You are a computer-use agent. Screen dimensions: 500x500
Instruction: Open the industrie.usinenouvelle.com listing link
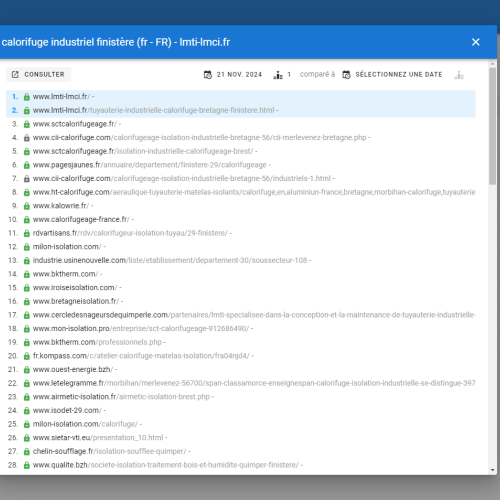click(170, 260)
